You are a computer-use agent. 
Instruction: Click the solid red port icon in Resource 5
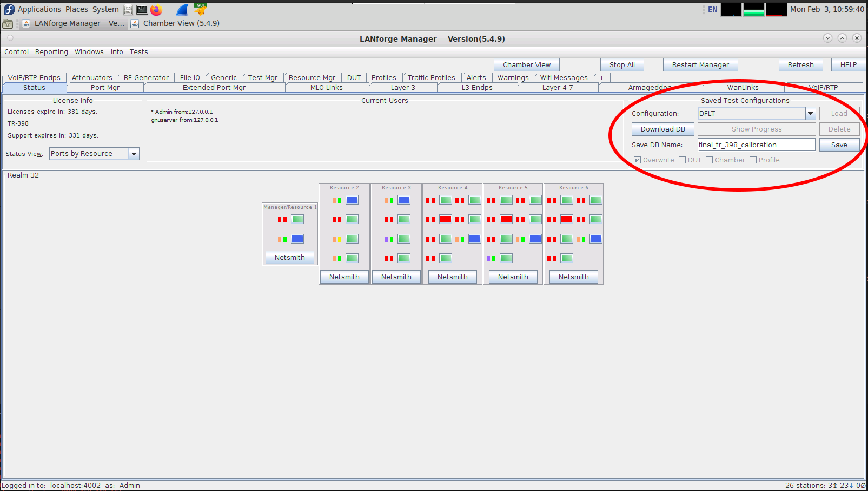(506, 219)
